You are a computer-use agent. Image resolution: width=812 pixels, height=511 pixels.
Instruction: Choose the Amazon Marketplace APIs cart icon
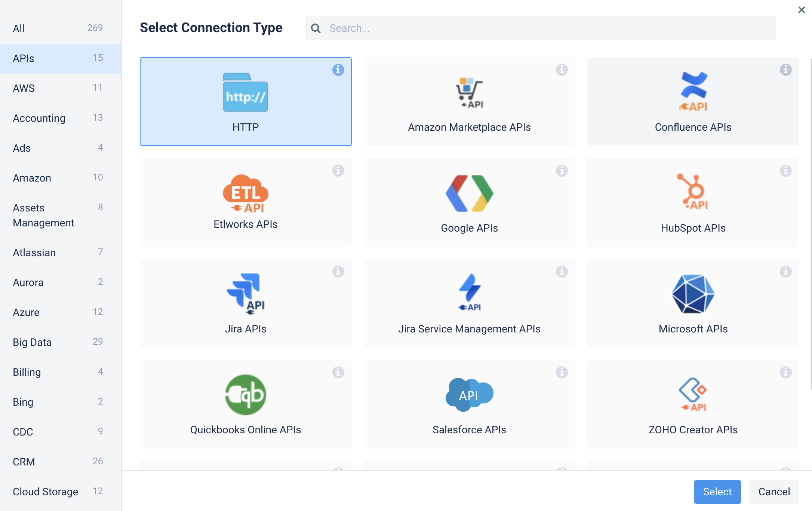pyautogui.click(x=469, y=93)
